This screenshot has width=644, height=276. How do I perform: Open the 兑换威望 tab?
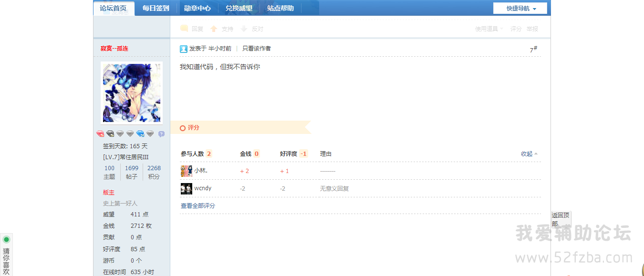coord(239,8)
